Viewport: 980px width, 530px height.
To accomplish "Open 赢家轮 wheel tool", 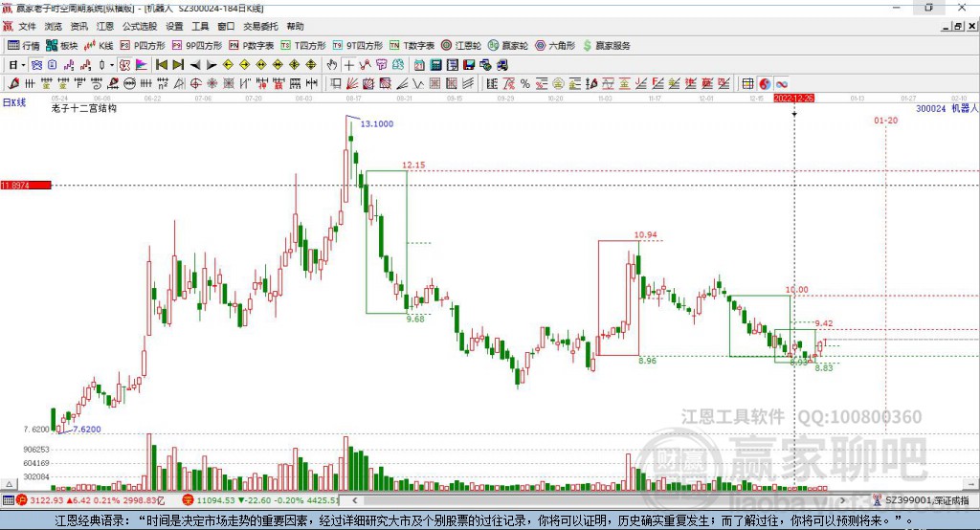I will point(508,46).
